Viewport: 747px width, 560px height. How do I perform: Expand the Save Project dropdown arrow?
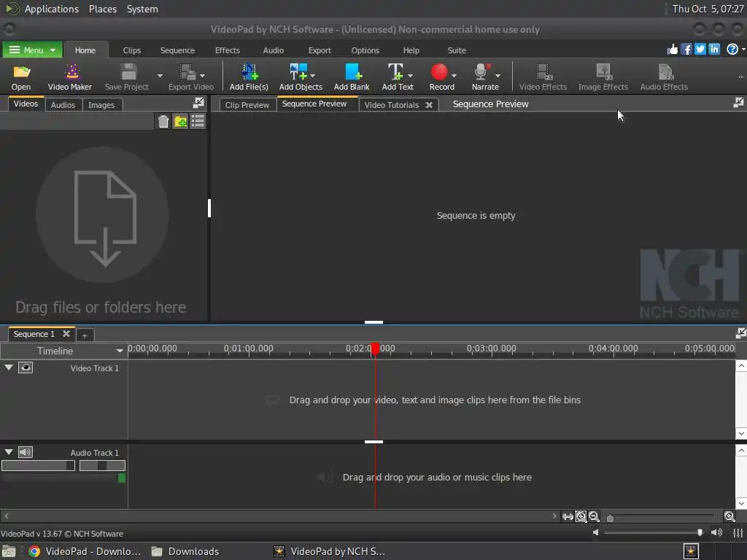(160, 75)
